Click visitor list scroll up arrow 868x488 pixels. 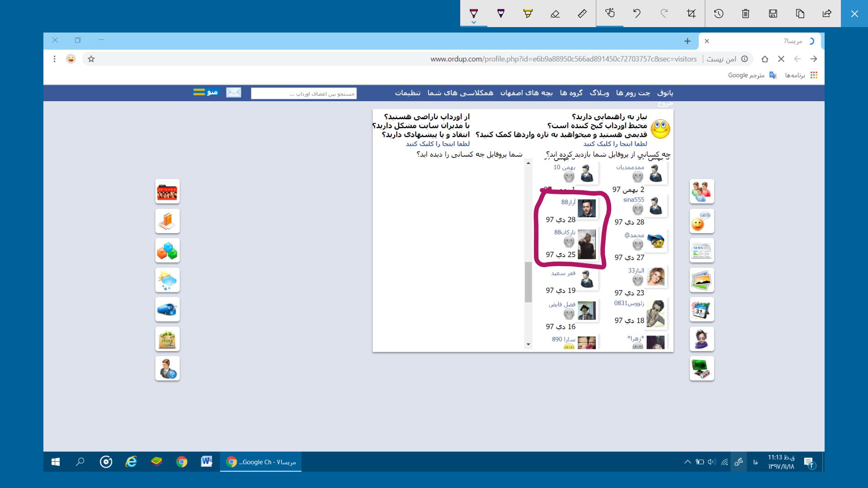click(x=528, y=163)
